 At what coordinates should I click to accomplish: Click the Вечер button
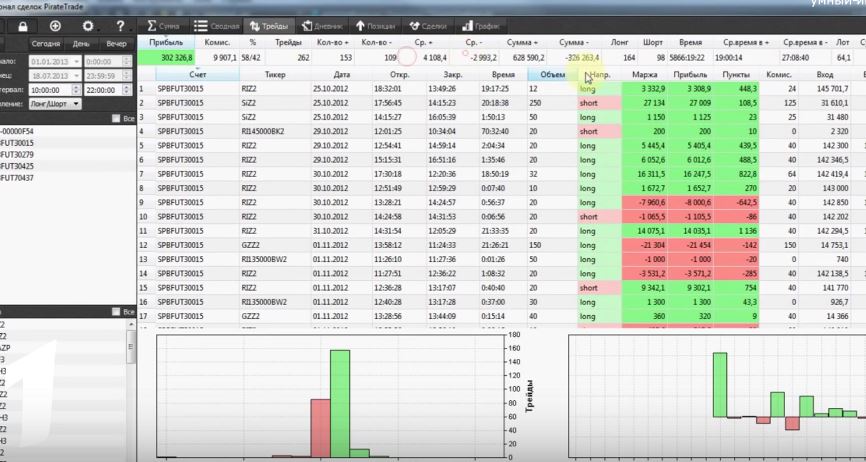coord(117,44)
